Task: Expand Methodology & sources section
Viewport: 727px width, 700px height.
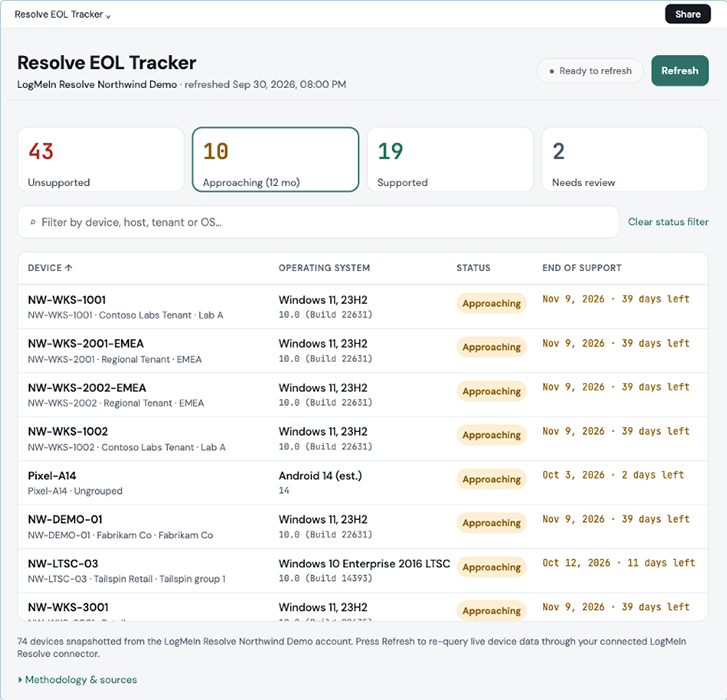Action: tap(77, 680)
